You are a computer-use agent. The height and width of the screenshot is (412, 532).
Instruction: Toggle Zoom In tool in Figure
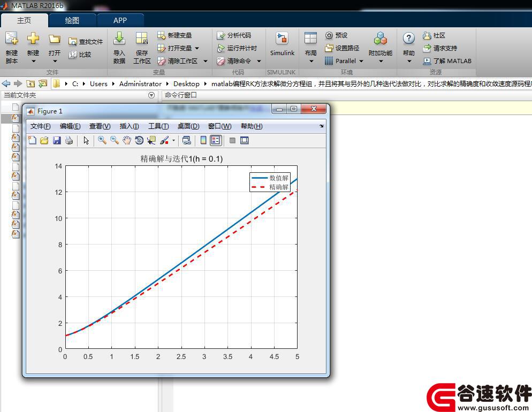pyautogui.click(x=102, y=140)
